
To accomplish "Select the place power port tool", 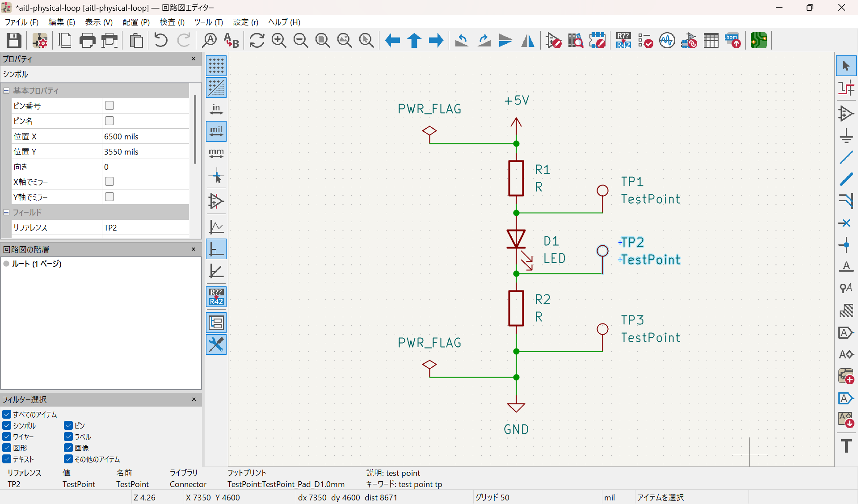I will [847, 136].
